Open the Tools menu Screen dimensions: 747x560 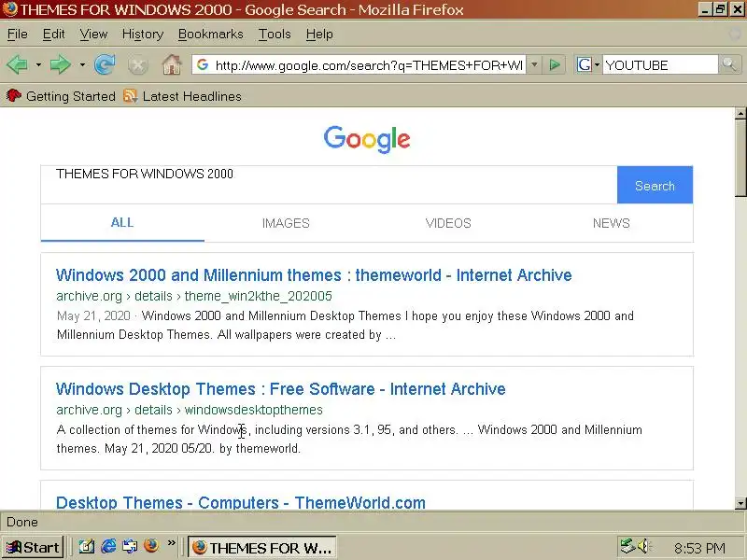coord(275,35)
